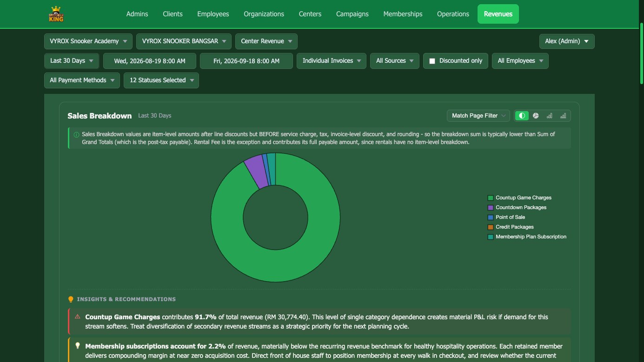The image size is (644, 362).
Task: Click the lightbulb icon on the Membership subscriptions insight
Action: pyautogui.click(x=78, y=346)
